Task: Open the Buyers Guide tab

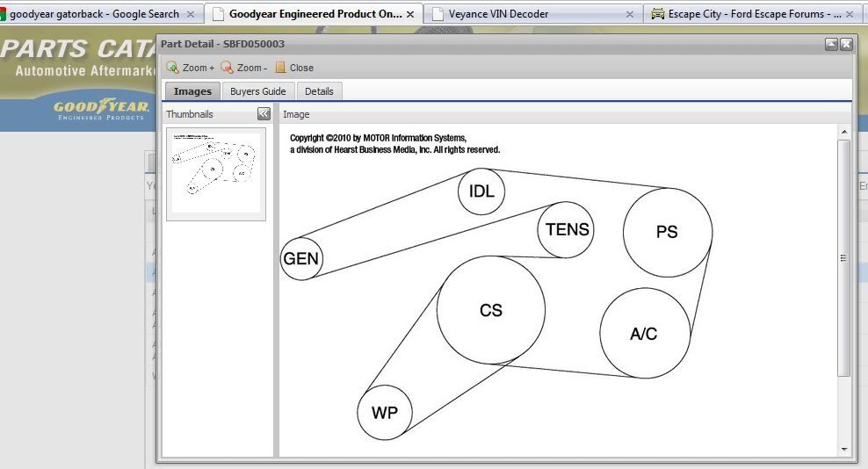Action: [258, 91]
